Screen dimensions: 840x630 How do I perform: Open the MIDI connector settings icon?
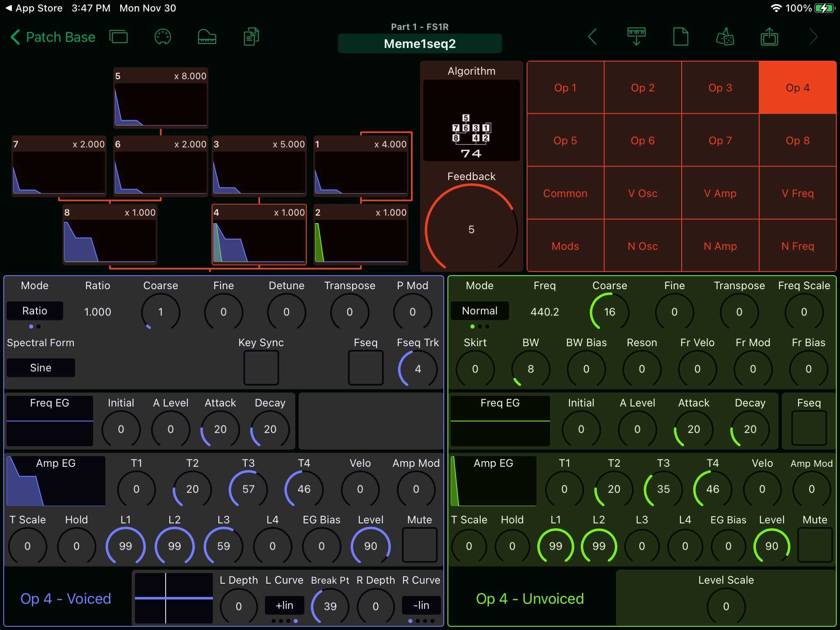coord(163,37)
